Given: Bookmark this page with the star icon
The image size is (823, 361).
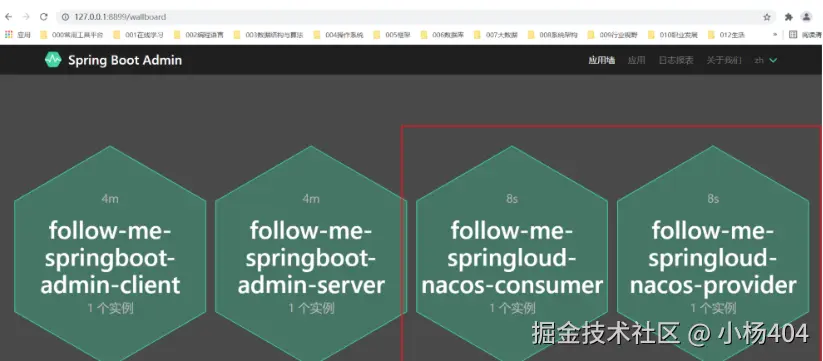Looking at the screenshot, I should [x=767, y=17].
